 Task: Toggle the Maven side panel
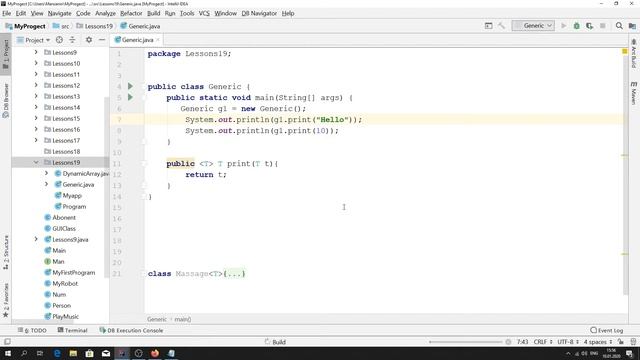coord(633,93)
